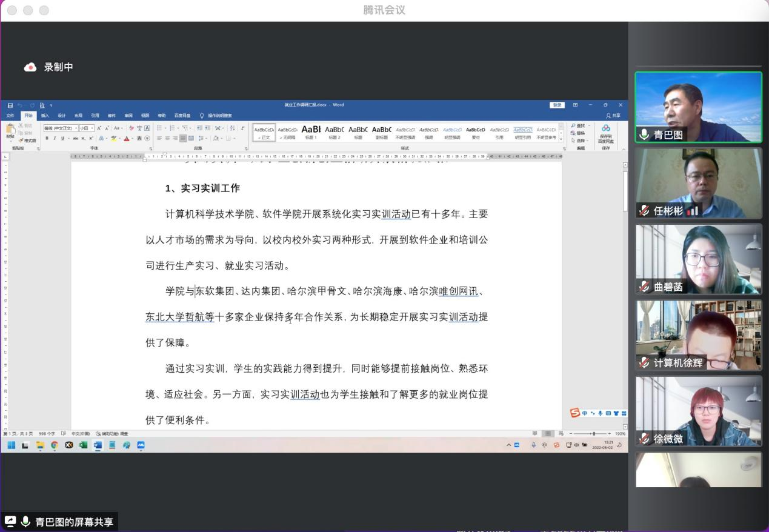This screenshot has width=769, height=532.
Task: Toggle underline on the selected text
Action: click(x=61, y=139)
